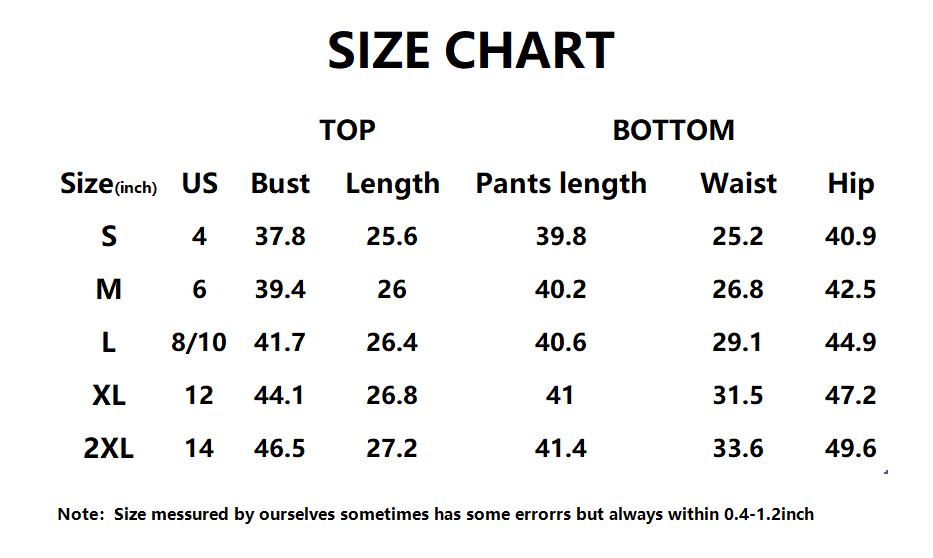This screenshot has width=933, height=558.
Task: Click the Bust column header
Action: 280,183
